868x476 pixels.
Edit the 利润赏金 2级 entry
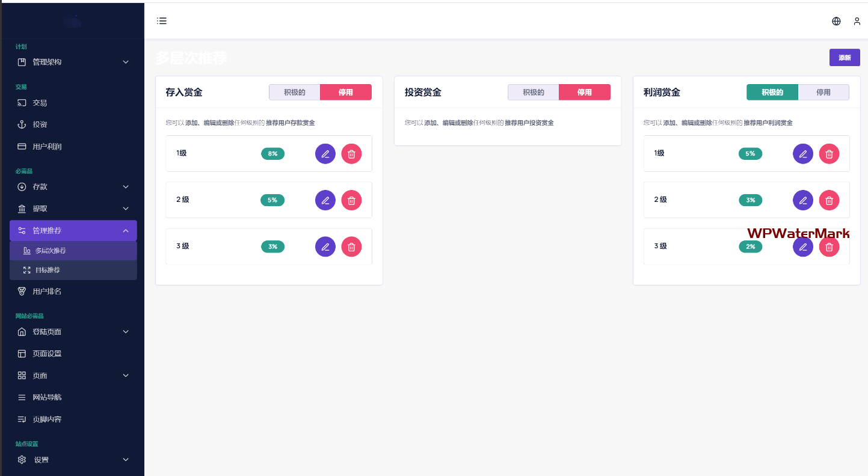pos(802,200)
